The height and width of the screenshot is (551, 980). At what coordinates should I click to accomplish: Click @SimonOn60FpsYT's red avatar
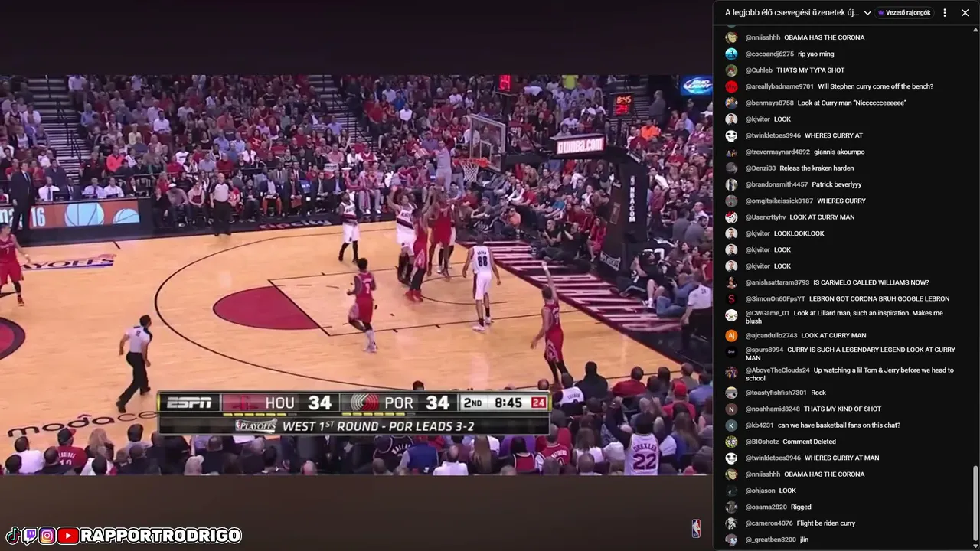click(731, 299)
